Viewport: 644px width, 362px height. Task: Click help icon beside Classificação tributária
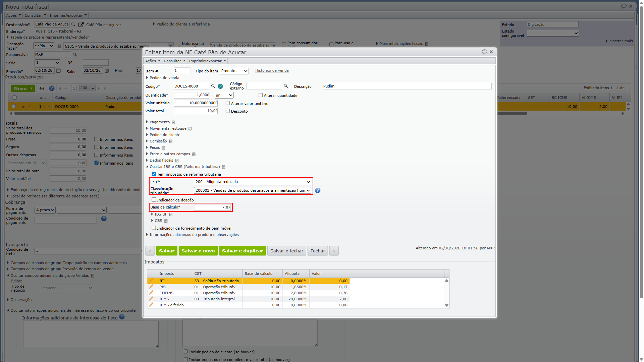[x=318, y=190]
